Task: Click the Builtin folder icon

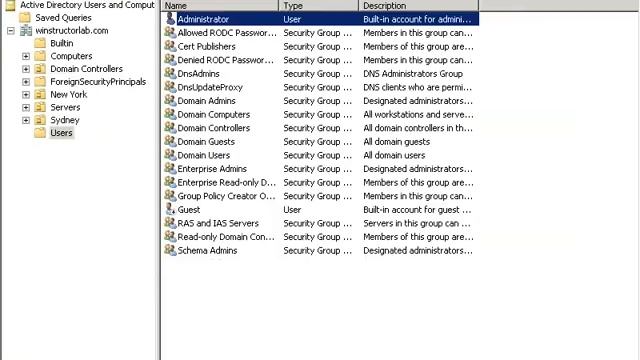Action: pos(40,43)
